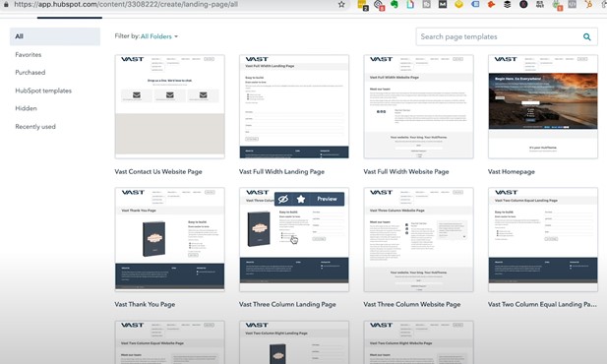
Task: Bookmark this page with the star icon
Action: (x=341, y=5)
